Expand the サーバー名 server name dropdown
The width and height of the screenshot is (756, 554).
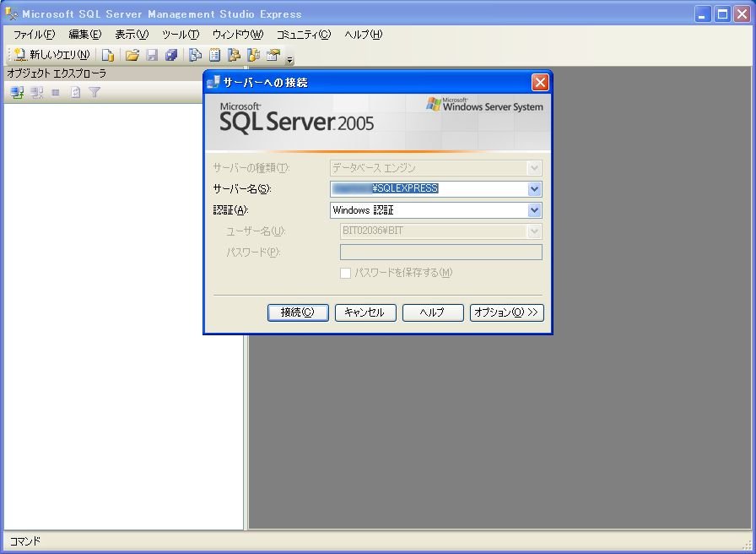click(x=534, y=188)
